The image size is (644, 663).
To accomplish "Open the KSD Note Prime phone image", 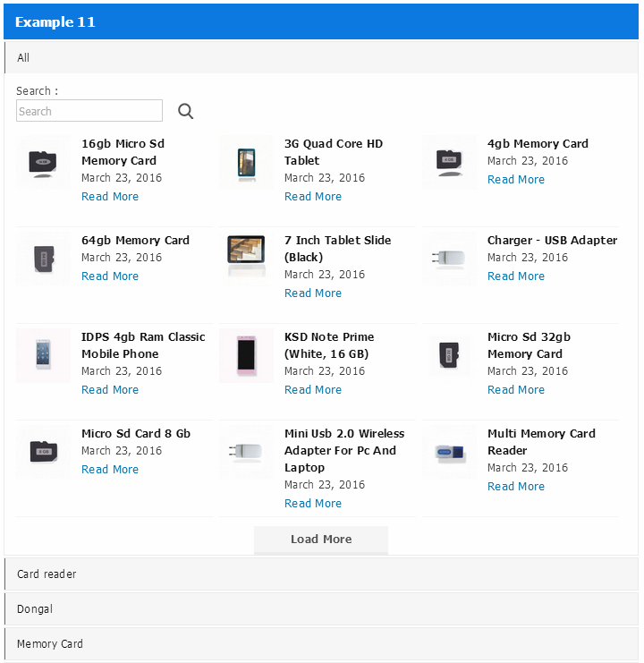I will [246, 355].
